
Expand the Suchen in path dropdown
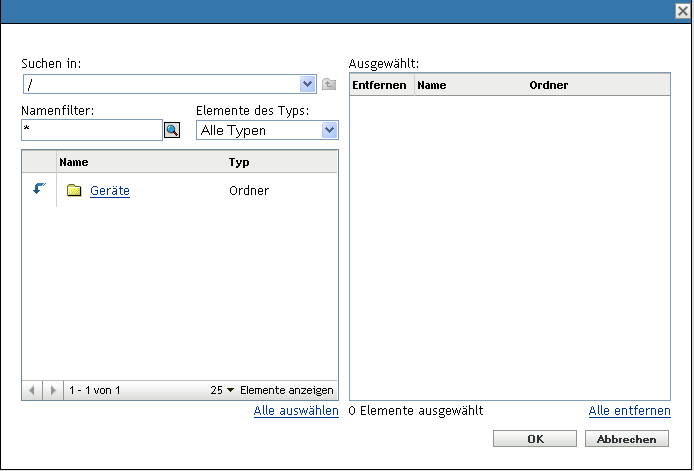308,84
